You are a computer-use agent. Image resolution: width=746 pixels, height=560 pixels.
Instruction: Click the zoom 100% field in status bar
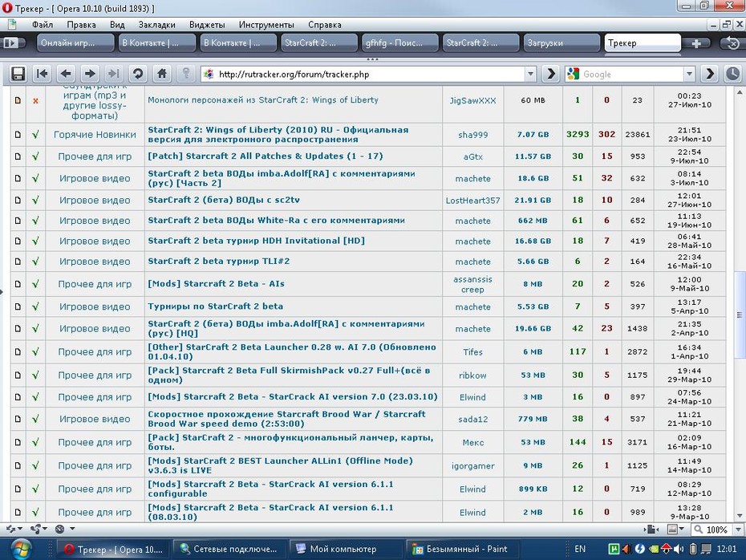point(712,529)
